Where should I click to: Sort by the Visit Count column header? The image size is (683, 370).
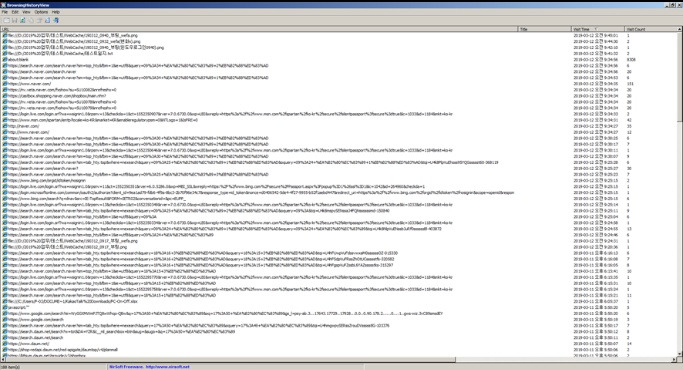point(651,29)
